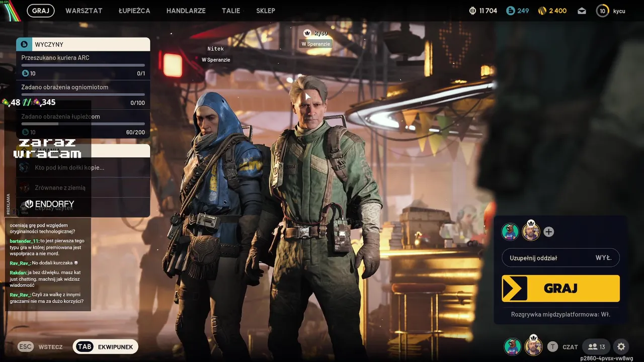Click the WYCZYNY header icon
The height and width of the screenshot is (362, 644).
coord(24,44)
